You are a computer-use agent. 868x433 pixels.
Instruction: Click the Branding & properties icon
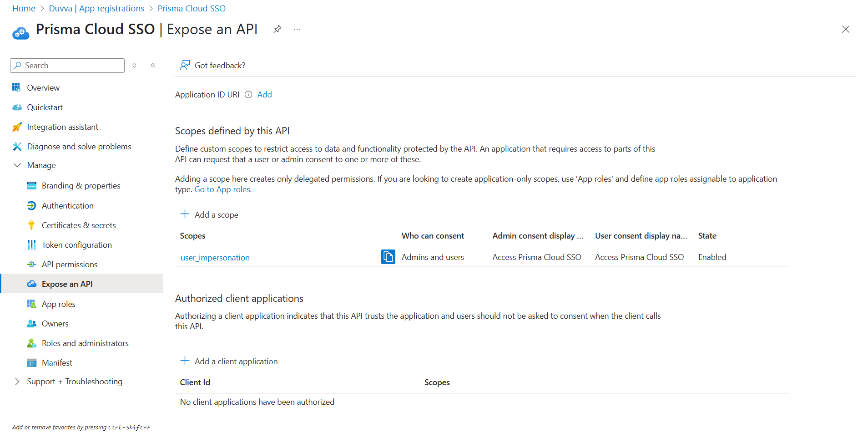[x=31, y=186]
